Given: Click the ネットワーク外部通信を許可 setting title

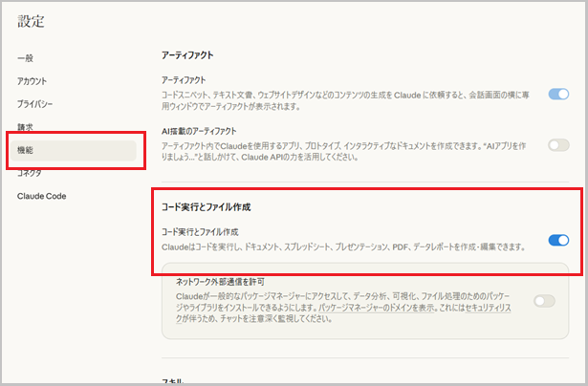Looking at the screenshot, I should click(x=223, y=283).
